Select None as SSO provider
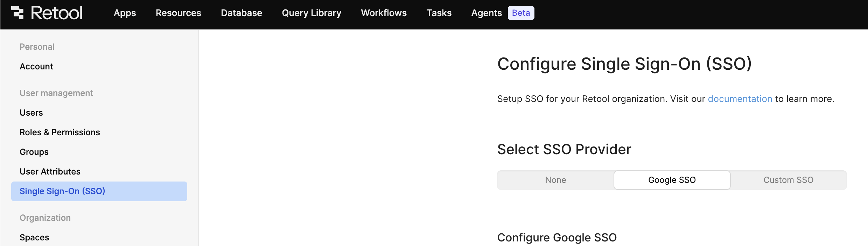The width and height of the screenshot is (868, 246). 555,180
